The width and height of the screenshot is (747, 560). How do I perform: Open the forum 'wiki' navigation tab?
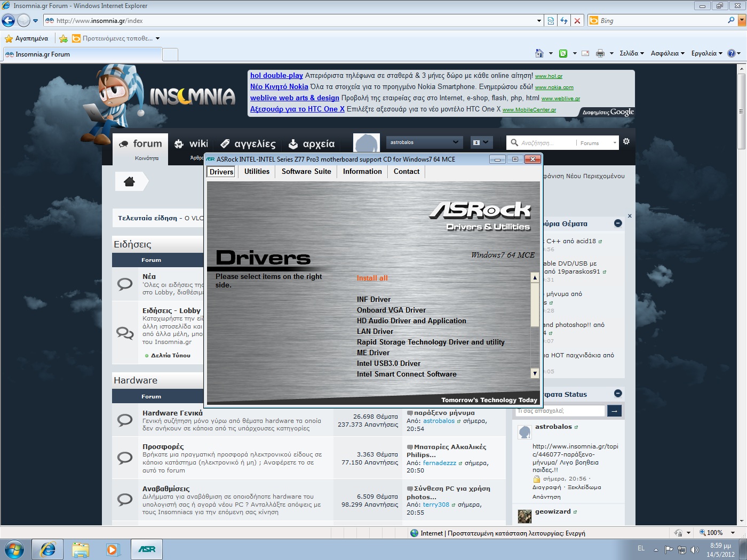coord(191,143)
